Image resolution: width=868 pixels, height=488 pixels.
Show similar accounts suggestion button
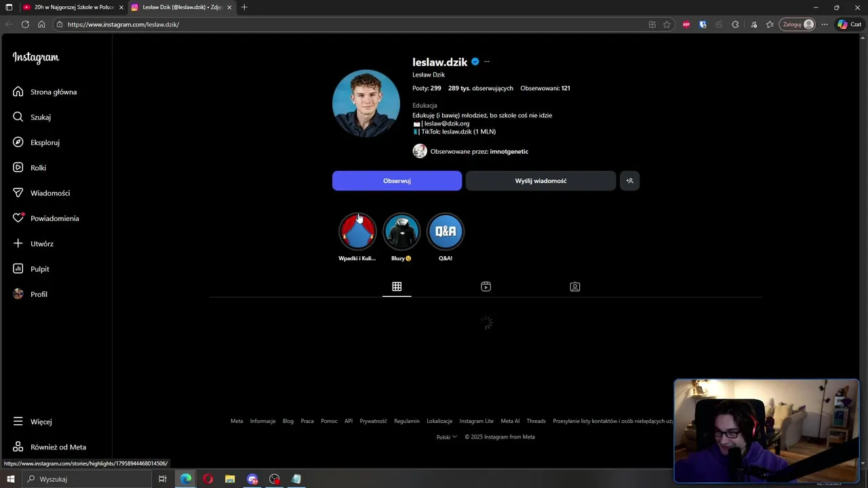629,181
